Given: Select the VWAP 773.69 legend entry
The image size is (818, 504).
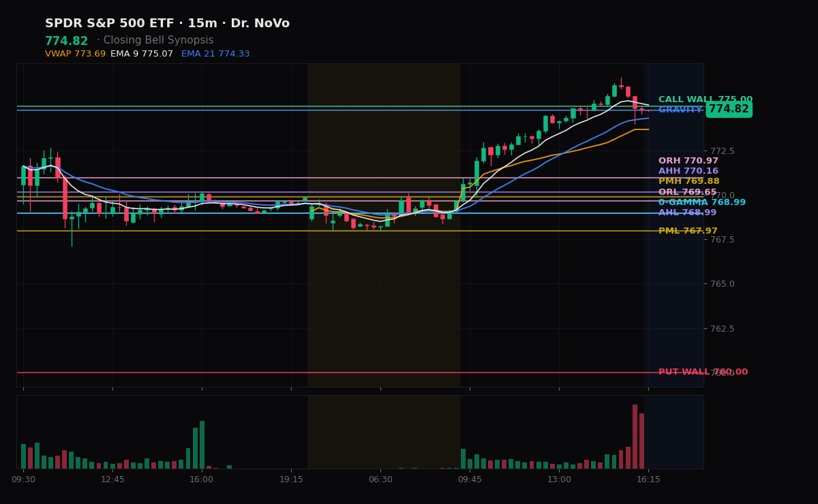Looking at the screenshot, I should click(x=75, y=54).
